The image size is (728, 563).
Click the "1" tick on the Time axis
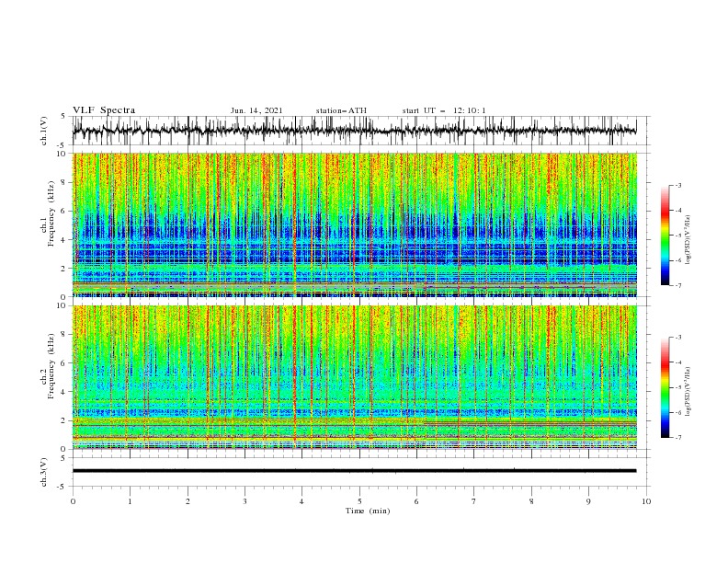130,501
